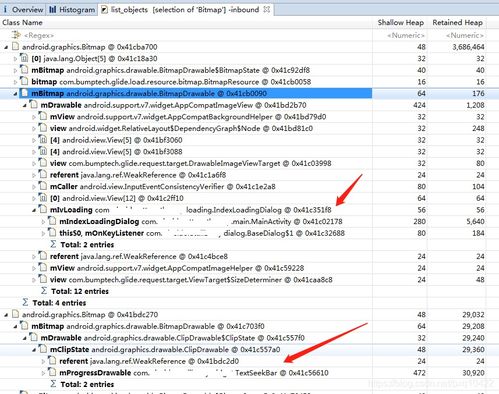Expand the java.lang.Object[5] array entry
The width and height of the screenshot is (499, 394).
pyautogui.click(x=15, y=59)
